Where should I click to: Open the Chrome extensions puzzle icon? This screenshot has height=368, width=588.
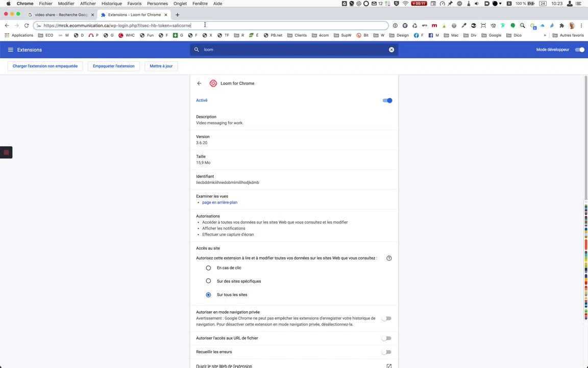(561, 26)
